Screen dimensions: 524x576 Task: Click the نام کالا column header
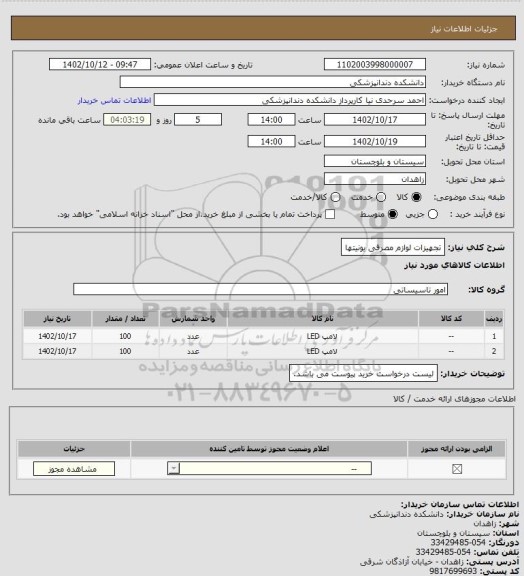[323, 319]
